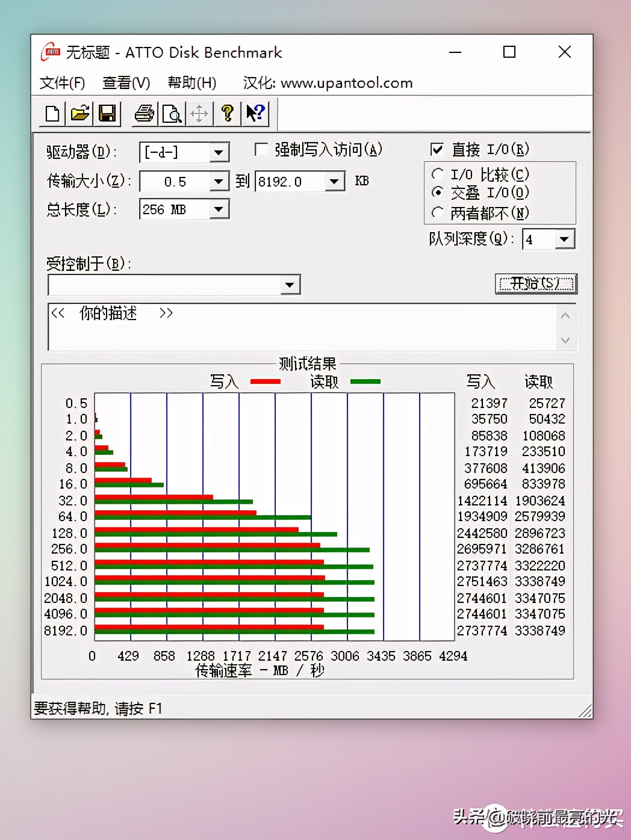Click the 帮助 menu item
This screenshot has width=631, height=840.
[191, 82]
